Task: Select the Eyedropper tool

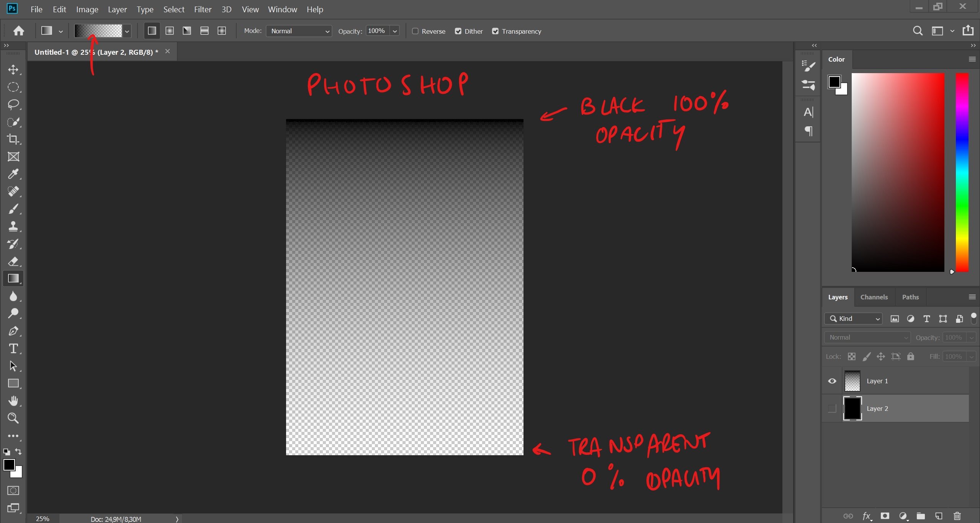Action: [x=13, y=174]
